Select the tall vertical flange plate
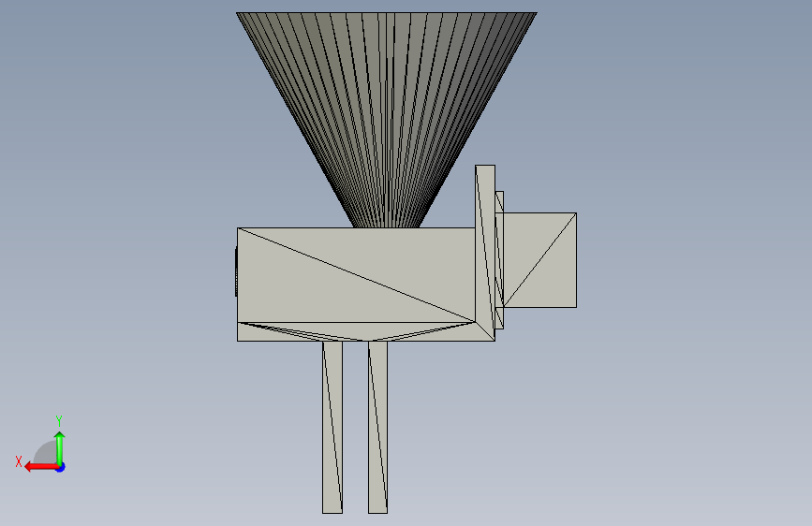812x526 pixels. 485,253
